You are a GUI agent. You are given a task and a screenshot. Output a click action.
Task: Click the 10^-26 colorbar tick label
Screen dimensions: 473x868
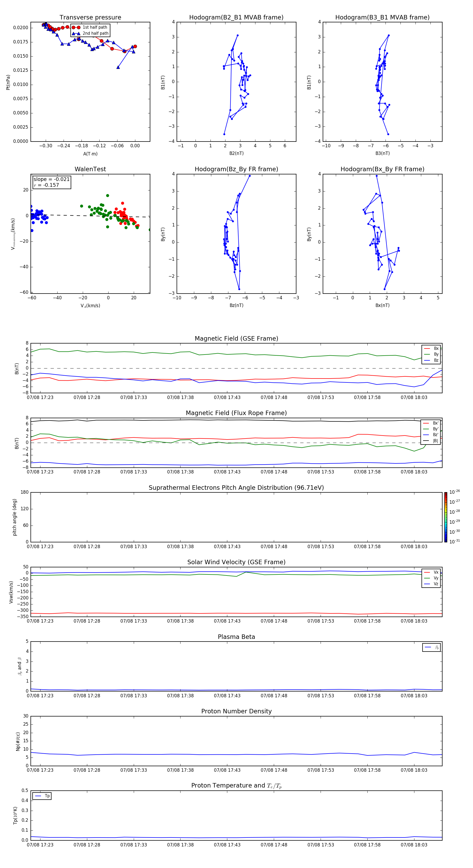click(455, 492)
